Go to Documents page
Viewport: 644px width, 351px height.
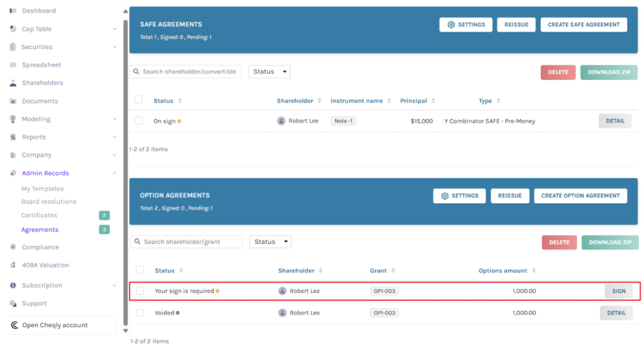(x=40, y=101)
